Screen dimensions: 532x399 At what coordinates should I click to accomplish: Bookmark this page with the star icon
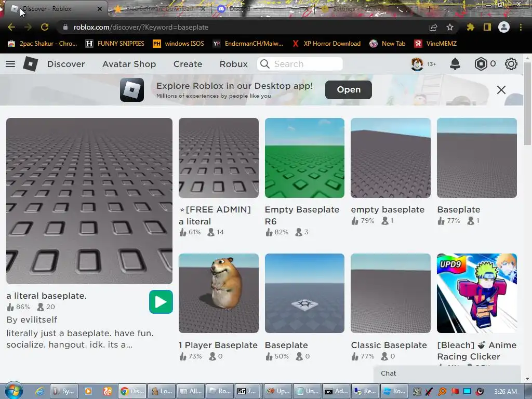point(450,27)
